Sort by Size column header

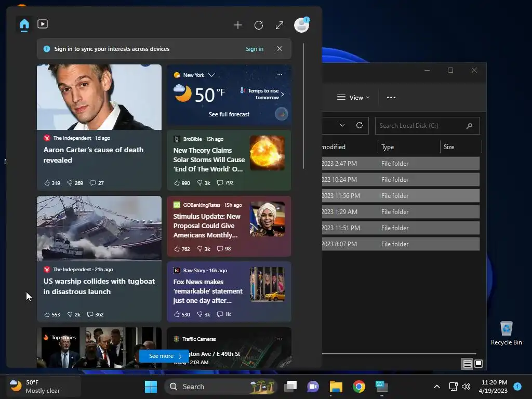(461, 147)
